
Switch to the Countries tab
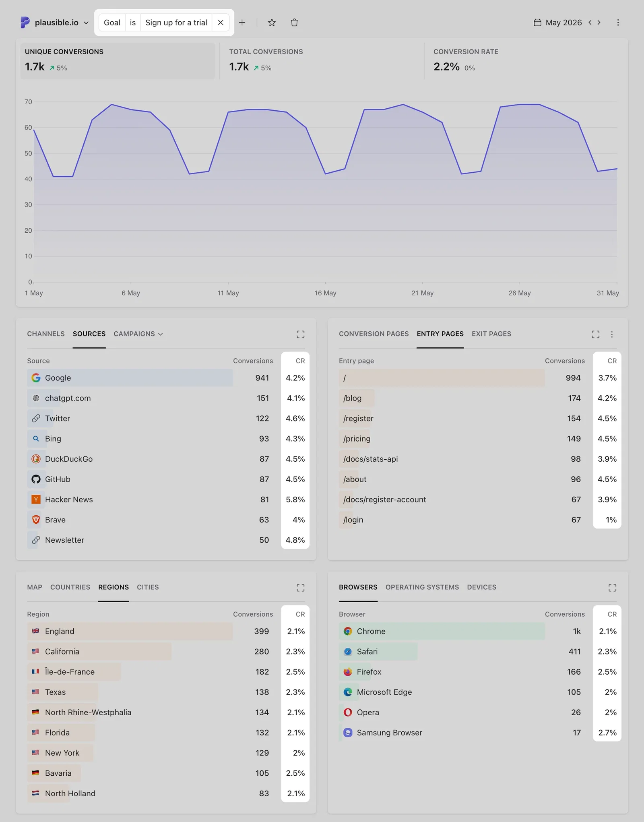coord(70,587)
